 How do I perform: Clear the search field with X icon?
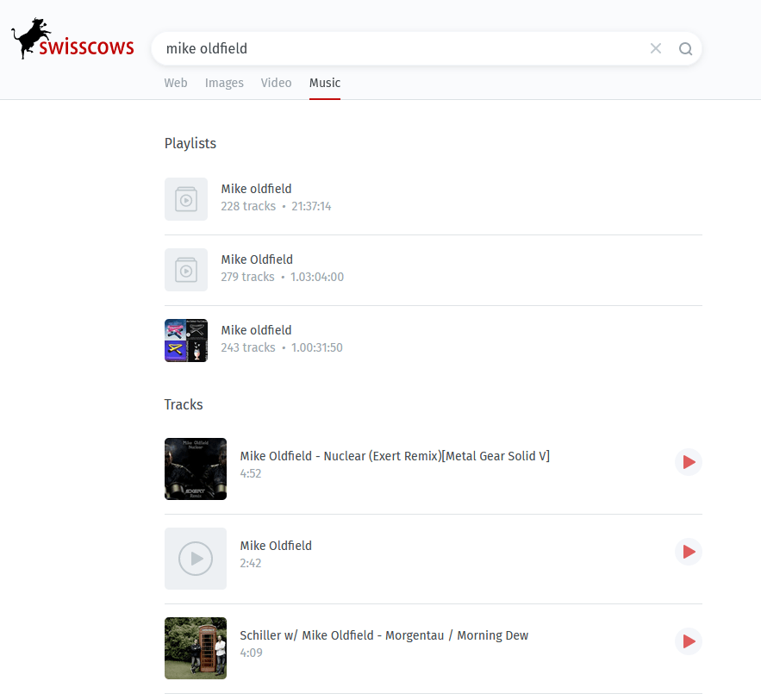point(656,48)
